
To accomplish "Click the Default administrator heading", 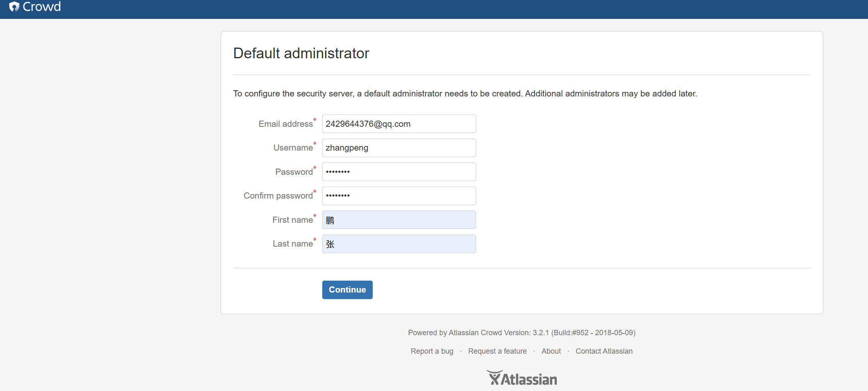I will coord(301,53).
